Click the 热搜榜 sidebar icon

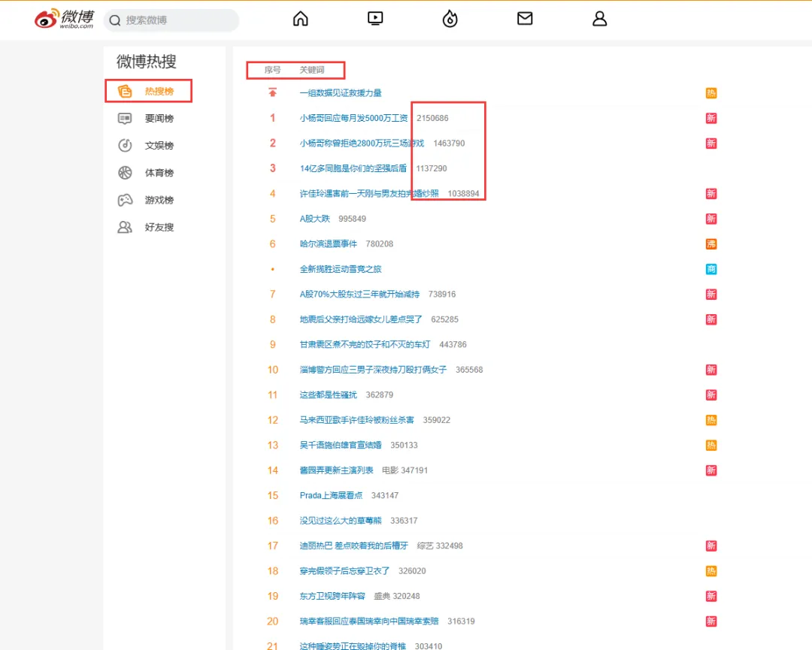click(125, 91)
